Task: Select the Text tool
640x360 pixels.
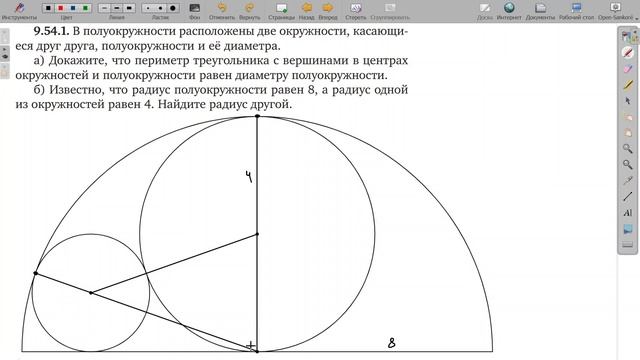Action: point(628,213)
